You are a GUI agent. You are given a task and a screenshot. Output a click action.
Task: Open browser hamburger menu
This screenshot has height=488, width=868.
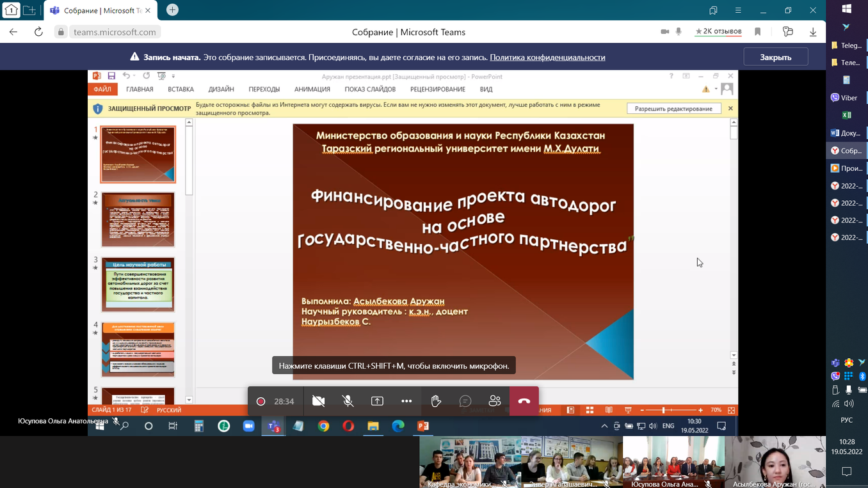tap(738, 10)
